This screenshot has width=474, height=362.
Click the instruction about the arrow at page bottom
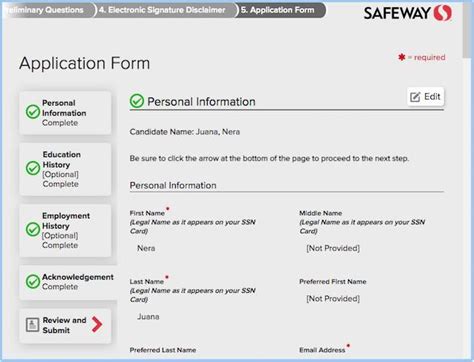269,158
